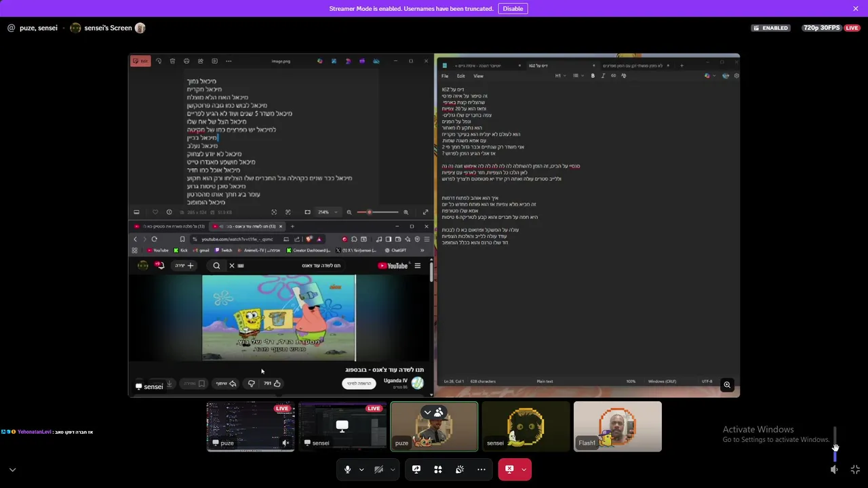
Task: Clear the YouTube search box X
Action: pos(231,266)
